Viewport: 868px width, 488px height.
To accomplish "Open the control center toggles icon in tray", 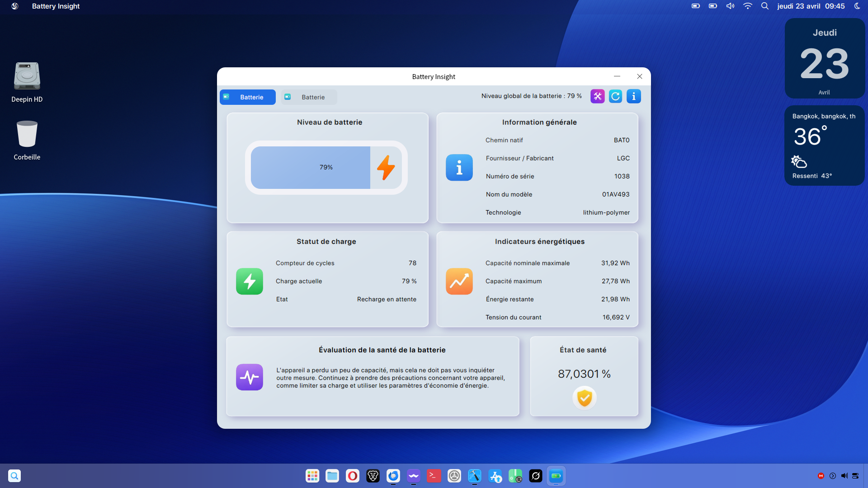I will tap(855, 476).
